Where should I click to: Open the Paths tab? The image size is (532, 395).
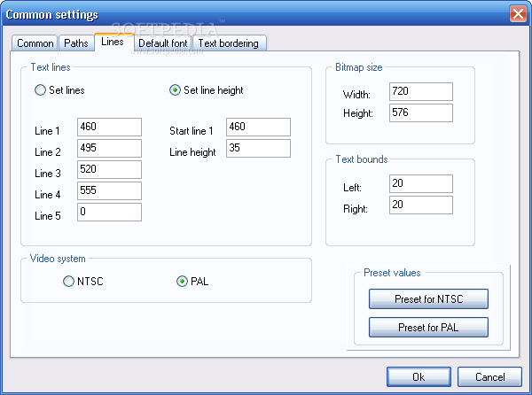click(76, 43)
